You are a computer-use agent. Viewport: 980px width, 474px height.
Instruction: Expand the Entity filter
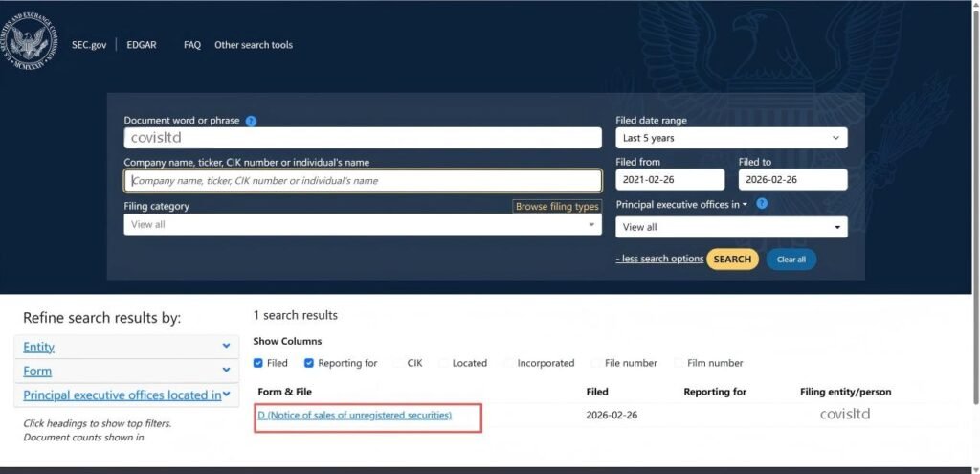click(x=126, y=347)
